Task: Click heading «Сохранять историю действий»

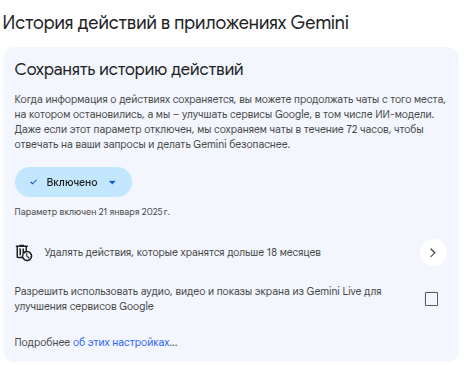Action: click(x=129, y=70)
